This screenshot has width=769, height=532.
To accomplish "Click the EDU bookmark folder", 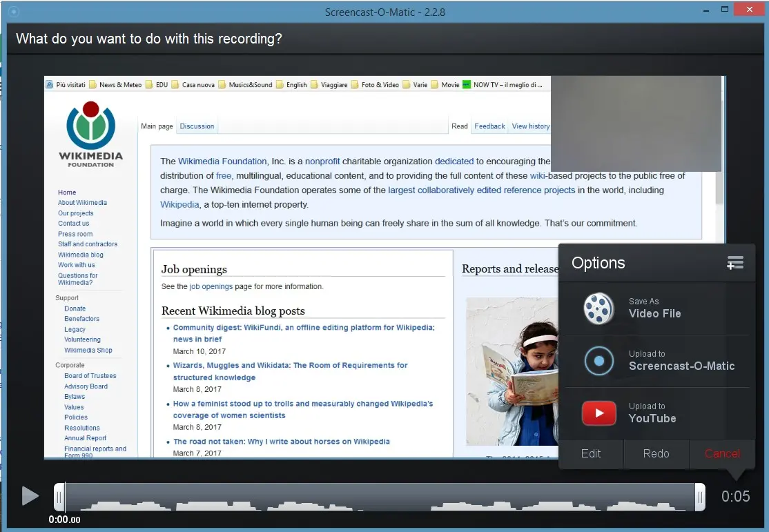I will click(x=157, y=84).
